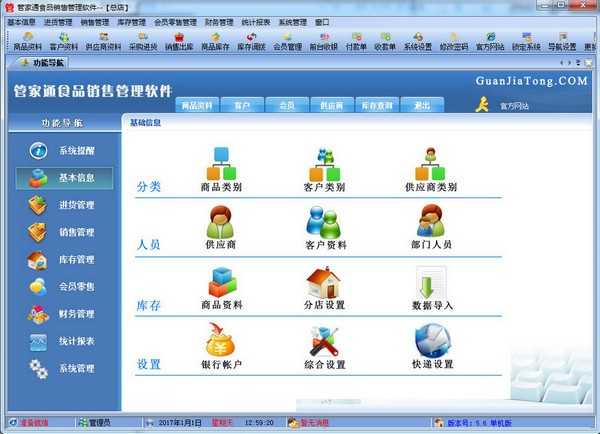The image size is (600, 434).
Task: Go to 统计报表 in the sidebar
Action: pyautogui.click(x=65, y=342)
